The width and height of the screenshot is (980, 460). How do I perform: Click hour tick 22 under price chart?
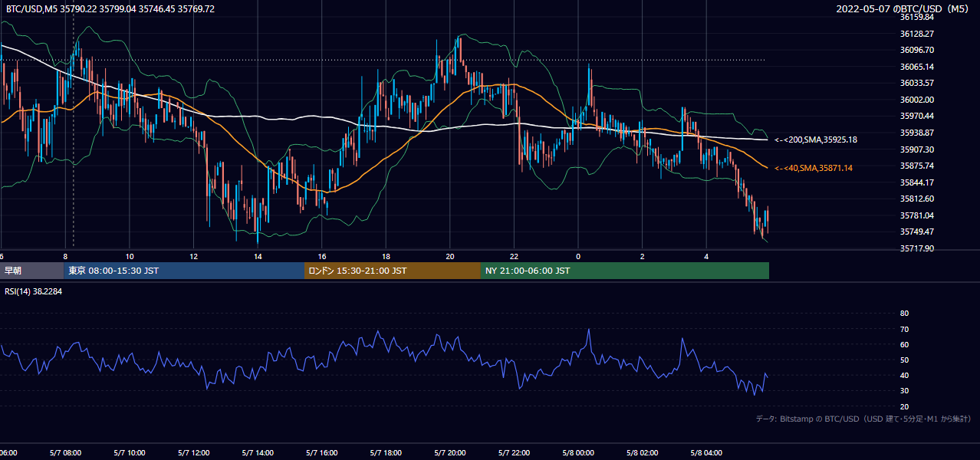point(514,256)
